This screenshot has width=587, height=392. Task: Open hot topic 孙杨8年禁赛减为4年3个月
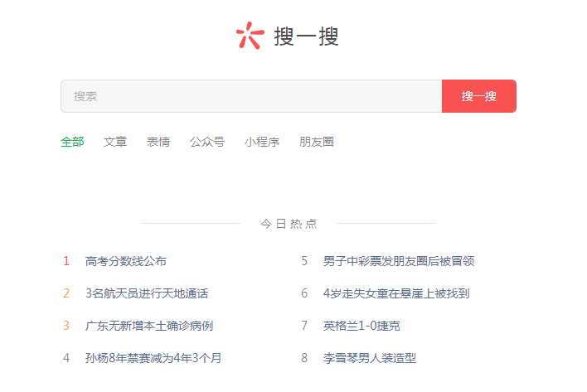pos(153,358)
